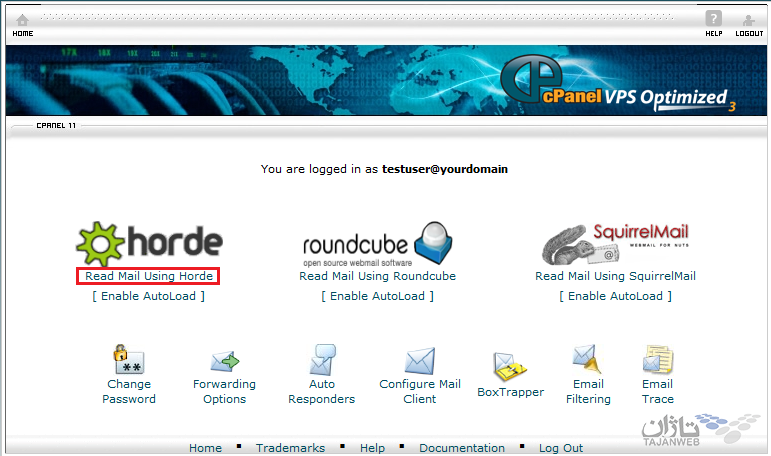This screenshot has width=771, height=456.
Task: Click the Forwarding Options text link
Action: coord(224,392)
